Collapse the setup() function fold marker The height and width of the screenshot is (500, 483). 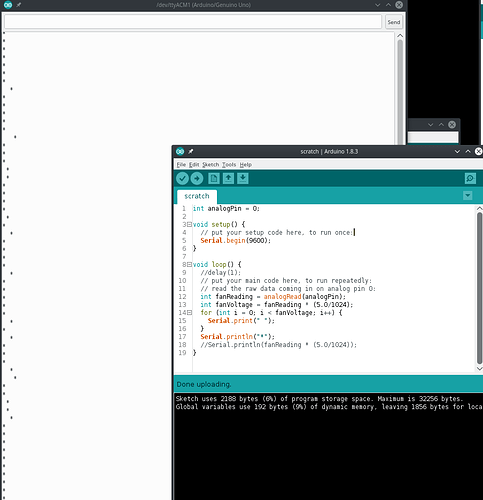[x=189, y=224]
